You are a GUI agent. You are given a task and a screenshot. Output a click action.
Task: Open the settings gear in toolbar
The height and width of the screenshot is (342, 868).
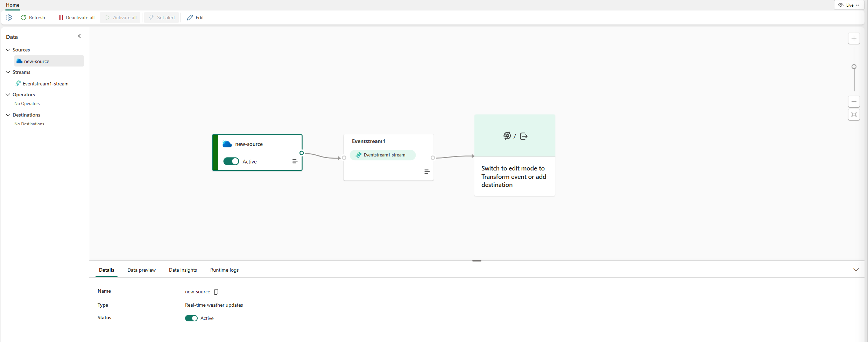click(x=9, y=18)
